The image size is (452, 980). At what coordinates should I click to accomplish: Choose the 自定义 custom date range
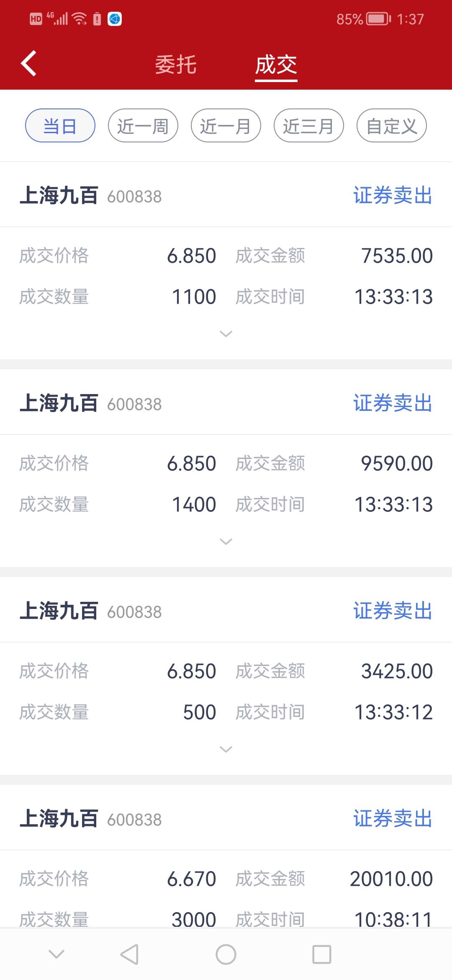pyautogui.click(x=392, y=126)
